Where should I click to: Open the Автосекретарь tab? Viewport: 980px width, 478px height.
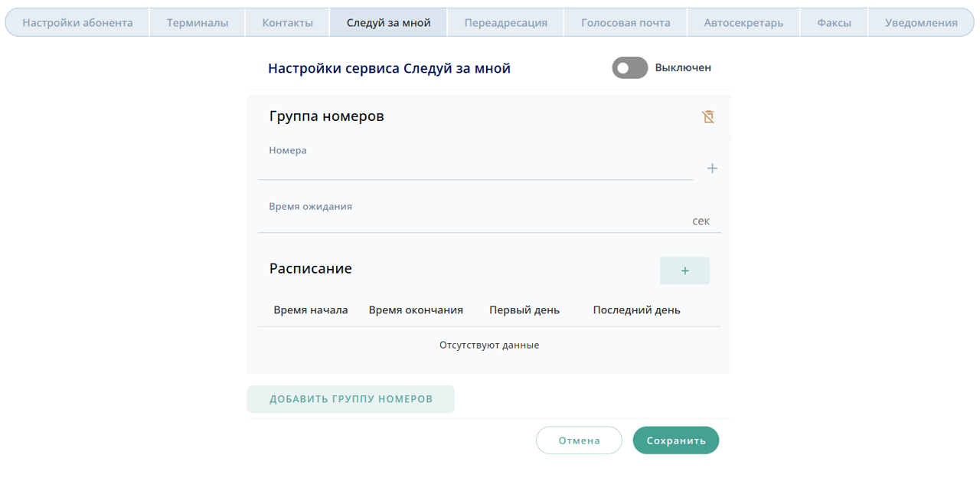pos(743,23)
